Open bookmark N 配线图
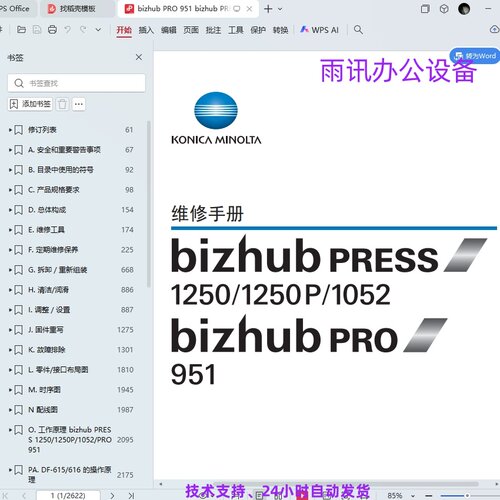The image size is (500, 500). [x=43, y=410]
